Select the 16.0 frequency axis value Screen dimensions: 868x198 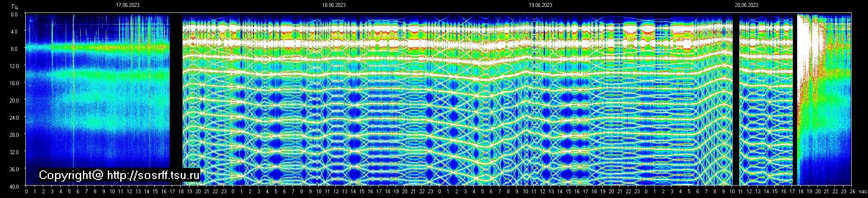click(x=14, y=83)
